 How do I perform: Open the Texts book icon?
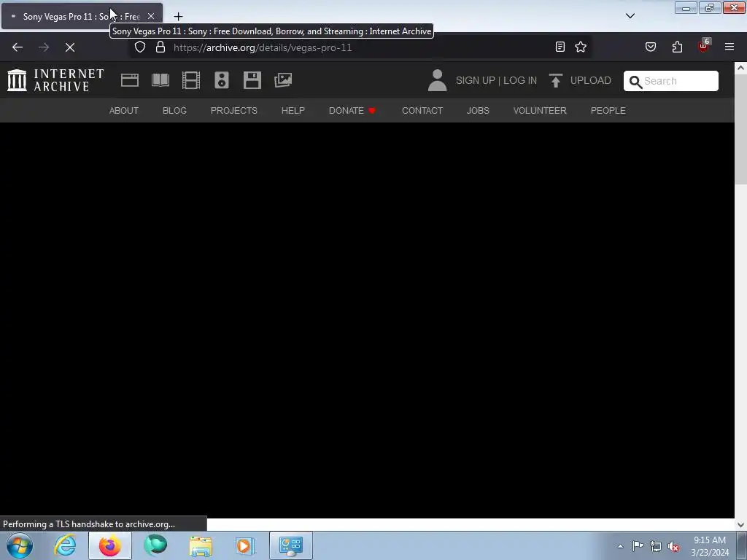[160, 80]
